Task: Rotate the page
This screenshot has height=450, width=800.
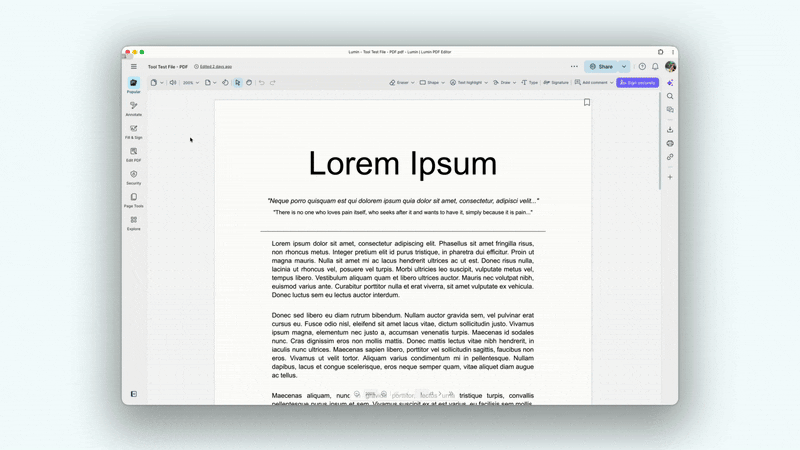Action: click(x=225, y=82)
